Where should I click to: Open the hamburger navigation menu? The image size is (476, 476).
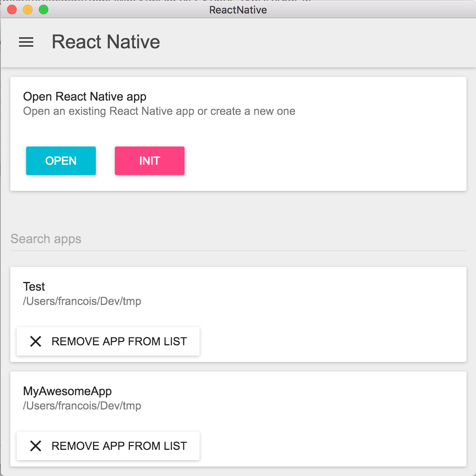[x=26, y=42]
